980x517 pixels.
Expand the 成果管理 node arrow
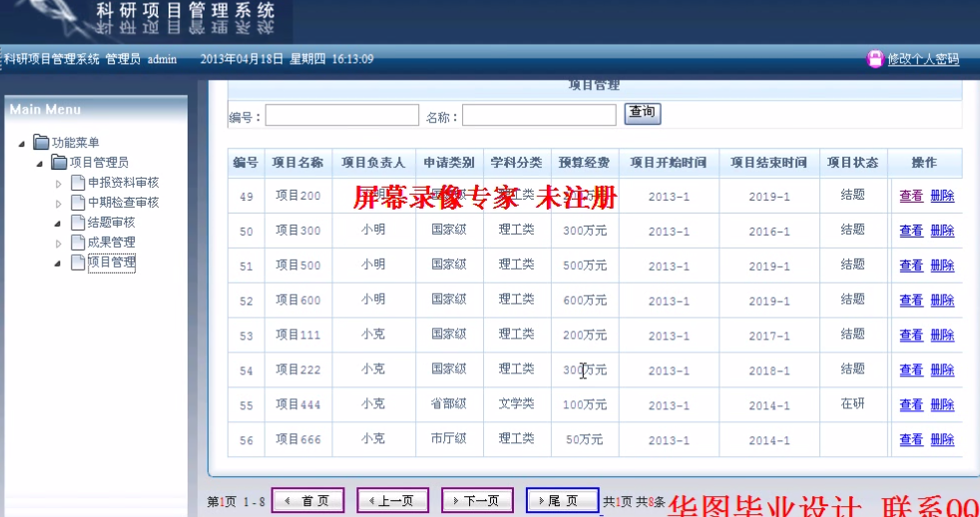tap(58, 244)
